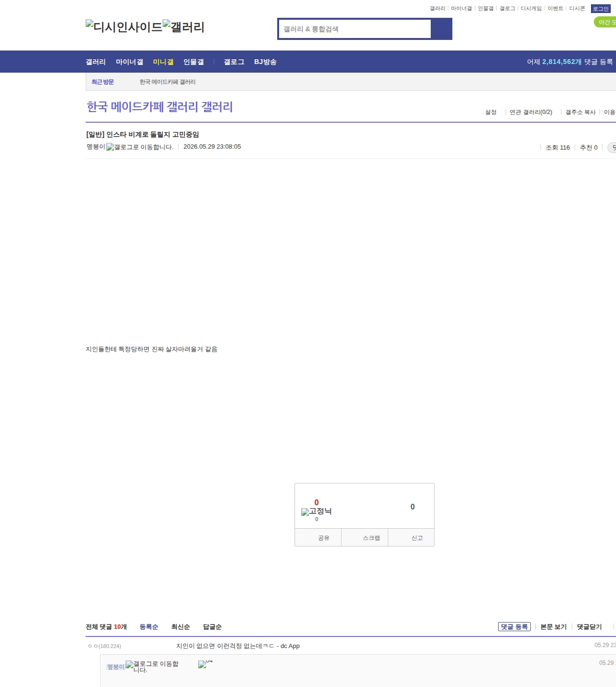Viewport: 616px width, 687px height.
Task: Focus the 갤러리 & 통합검색 search field
Action: tap(355, 29)
